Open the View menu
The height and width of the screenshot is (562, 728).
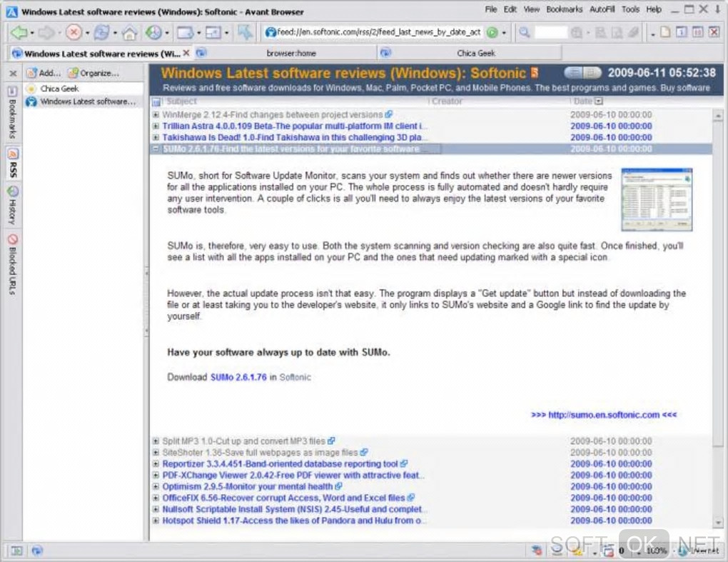[532, 9]
